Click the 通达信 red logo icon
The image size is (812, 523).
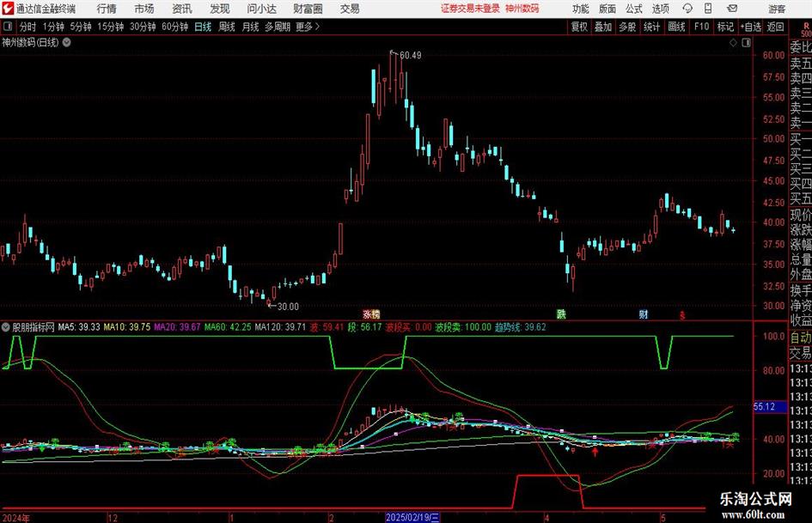7,9
